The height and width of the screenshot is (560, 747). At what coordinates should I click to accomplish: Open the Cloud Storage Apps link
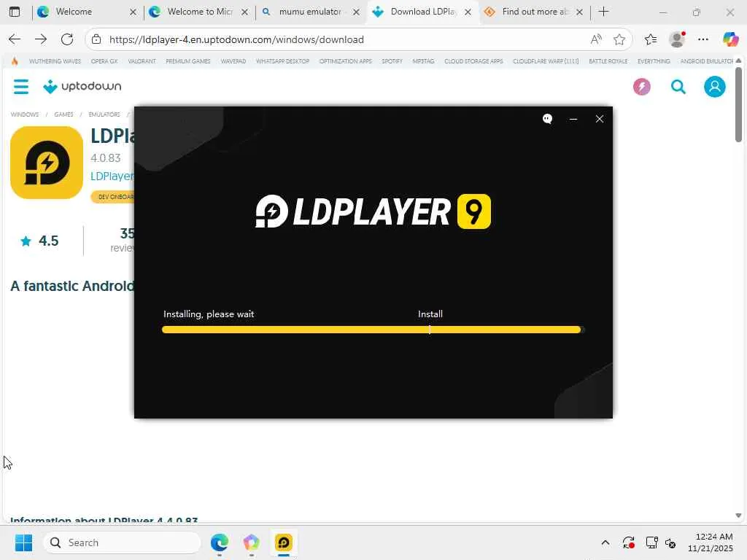(x=473, y=61)
